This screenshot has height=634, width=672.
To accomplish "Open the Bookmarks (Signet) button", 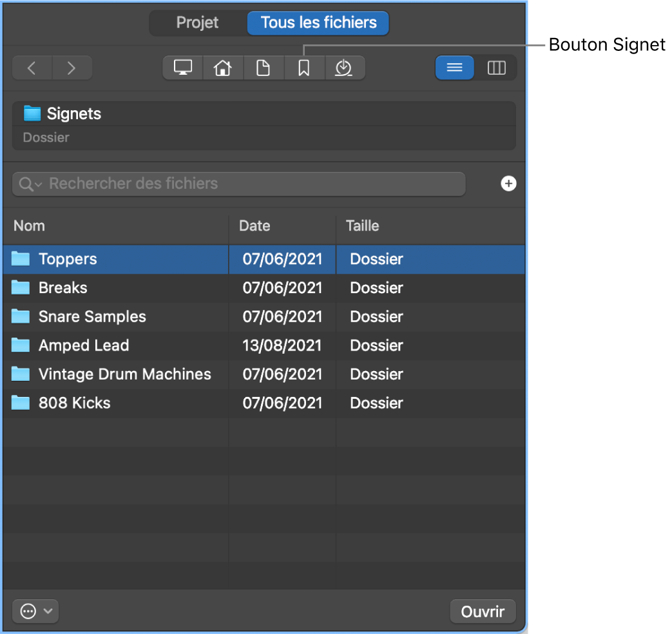I will point(303,68).
